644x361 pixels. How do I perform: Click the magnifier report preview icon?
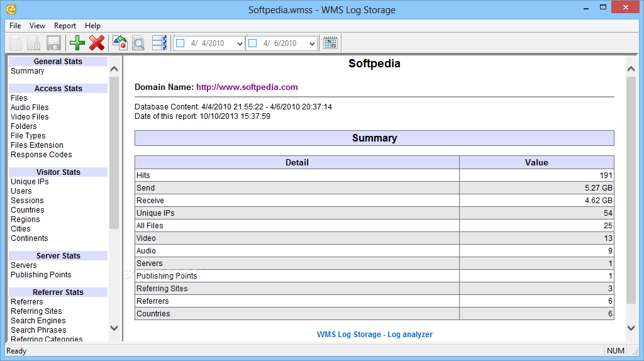click(138, 43)
